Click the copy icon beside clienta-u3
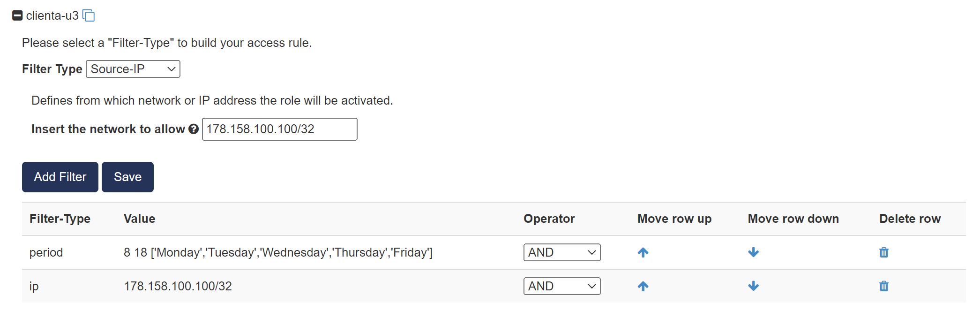The image size is (980, 311). pyautogui.click(x=89, y=15)
